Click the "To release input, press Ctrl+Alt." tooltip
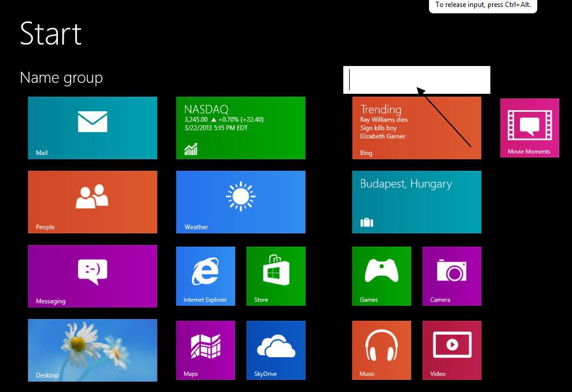This screenshot has width=572, height=392. coord(483,5)
